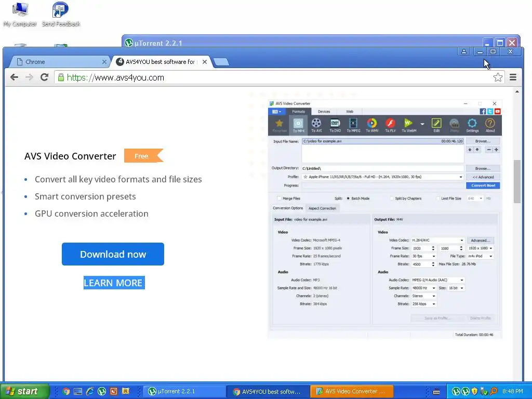The height and width of the screenshot is (399, 532).
Task: Open the Chrome user profile button
Action: coord(463,51)
